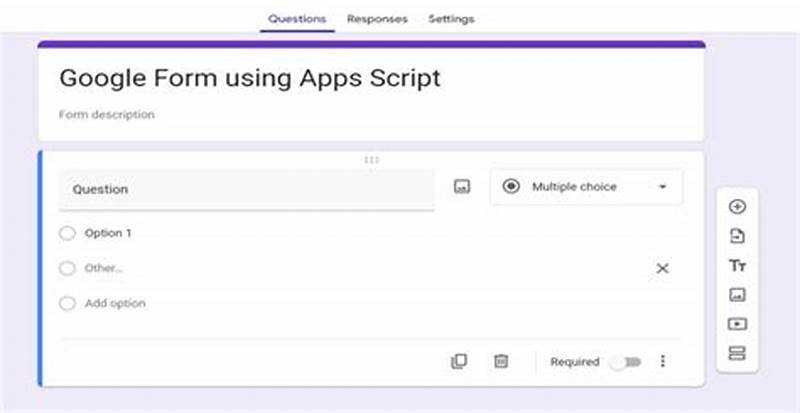Add video from the side toolbar

(x=737, y=324)
